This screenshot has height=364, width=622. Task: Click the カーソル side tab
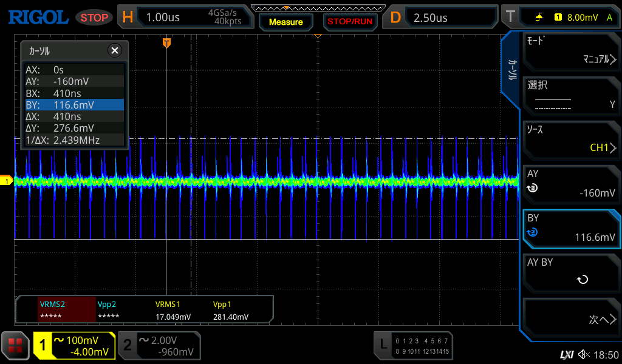click(512, 70)
